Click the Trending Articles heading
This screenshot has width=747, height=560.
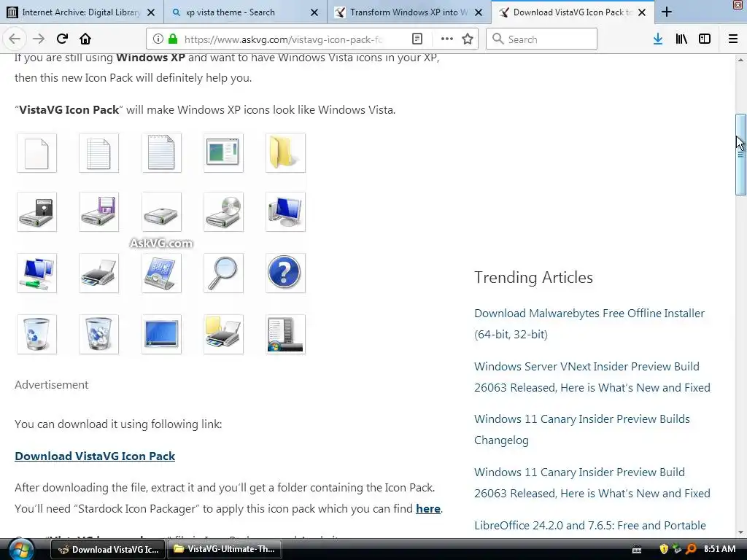(533, 277)
